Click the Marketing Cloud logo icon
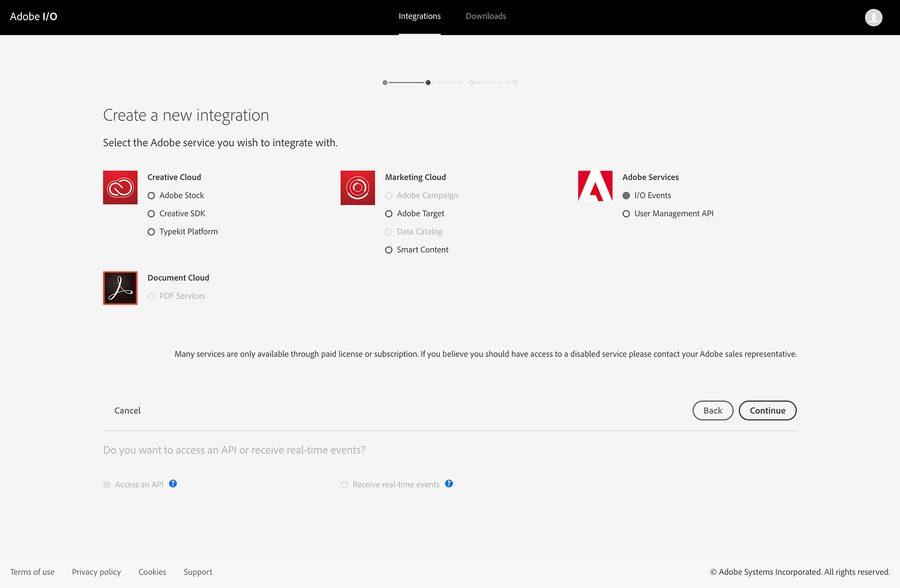Image resolution: width=900 pixels, height=588 pixels. point(358,188)
